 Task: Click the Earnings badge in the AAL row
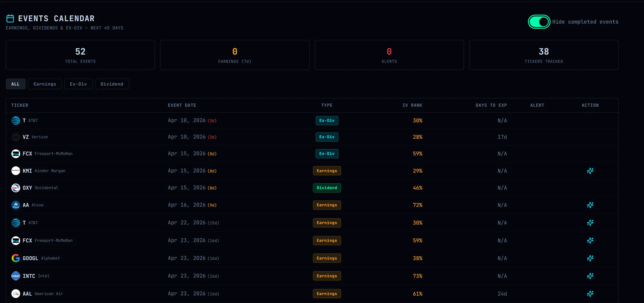(x=327, y=294)
